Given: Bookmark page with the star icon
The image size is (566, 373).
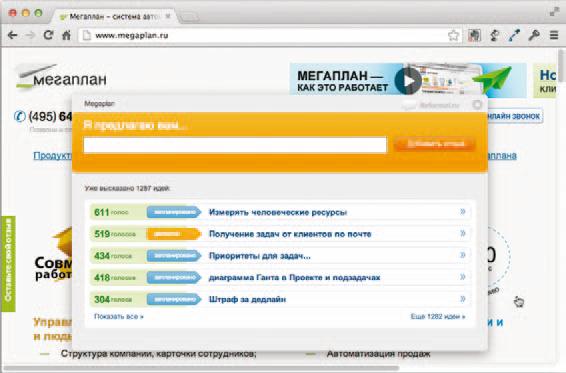Looking at the screenshot, I should pos(453,35).
